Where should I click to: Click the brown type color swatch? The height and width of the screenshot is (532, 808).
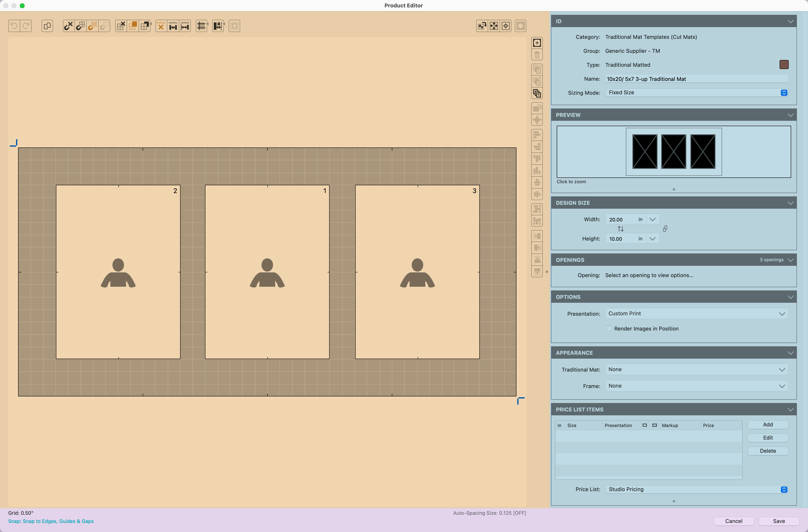(x=784, y=64)
